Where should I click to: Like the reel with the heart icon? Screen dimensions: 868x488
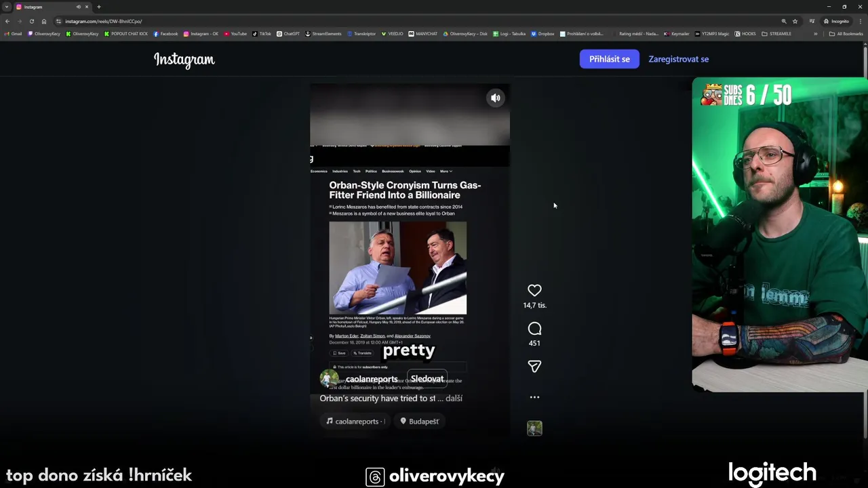click(534, 290)
